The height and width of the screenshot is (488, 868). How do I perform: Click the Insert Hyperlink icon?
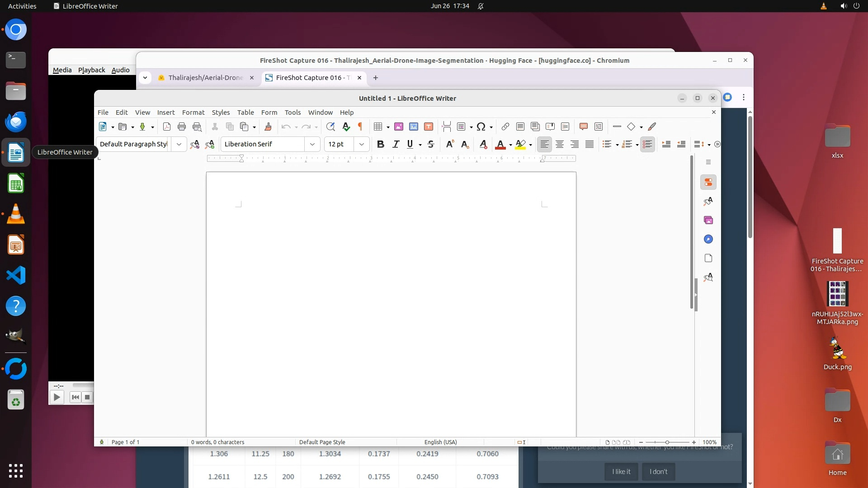pos(505,127)
